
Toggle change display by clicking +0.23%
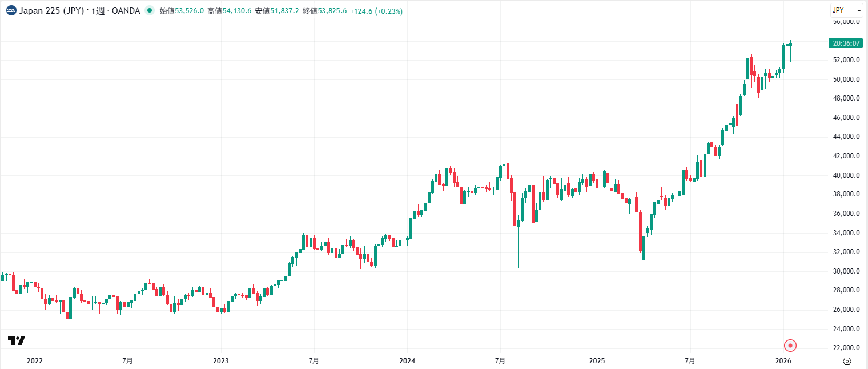coord(388,11)
